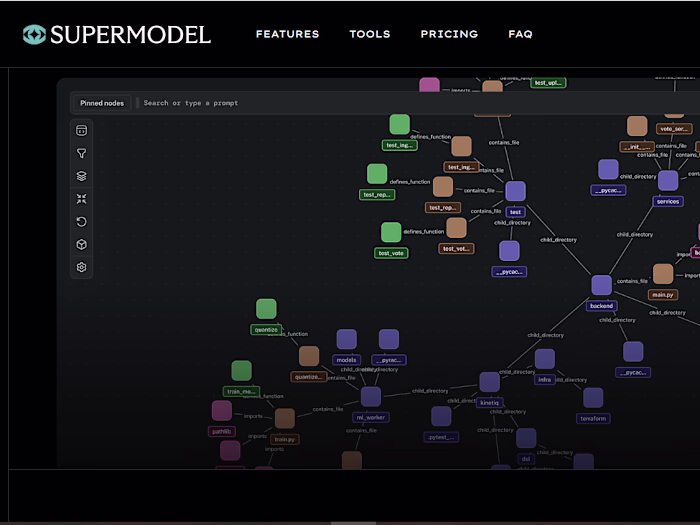700x525 pixels.
Task: Select the green train_me... function node
Action: tap(242, 371)
